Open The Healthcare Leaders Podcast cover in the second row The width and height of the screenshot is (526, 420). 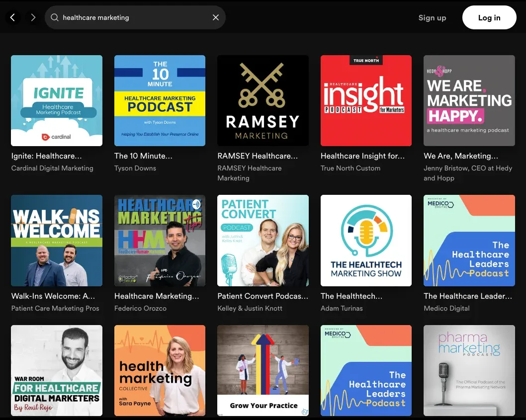(469, 241)
